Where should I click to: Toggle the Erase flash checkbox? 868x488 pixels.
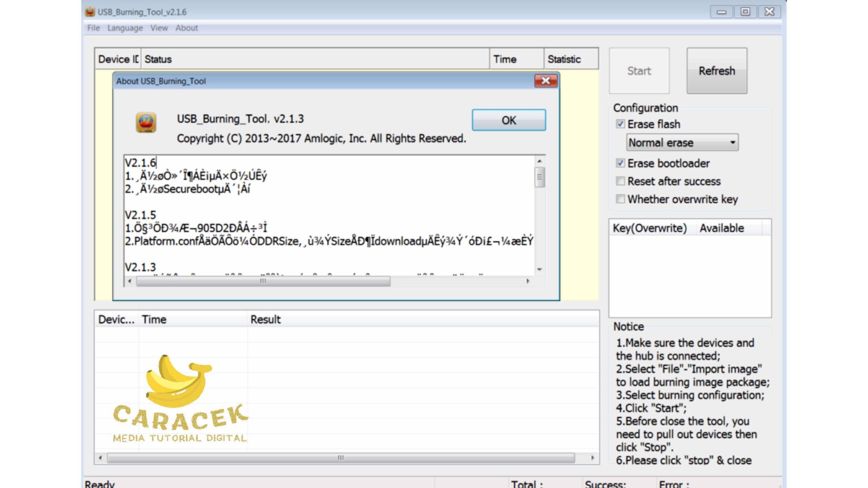pos(620,124)
